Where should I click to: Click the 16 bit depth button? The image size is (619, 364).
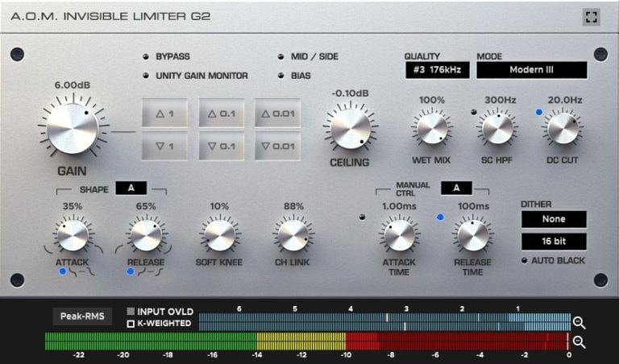(554, 242)
